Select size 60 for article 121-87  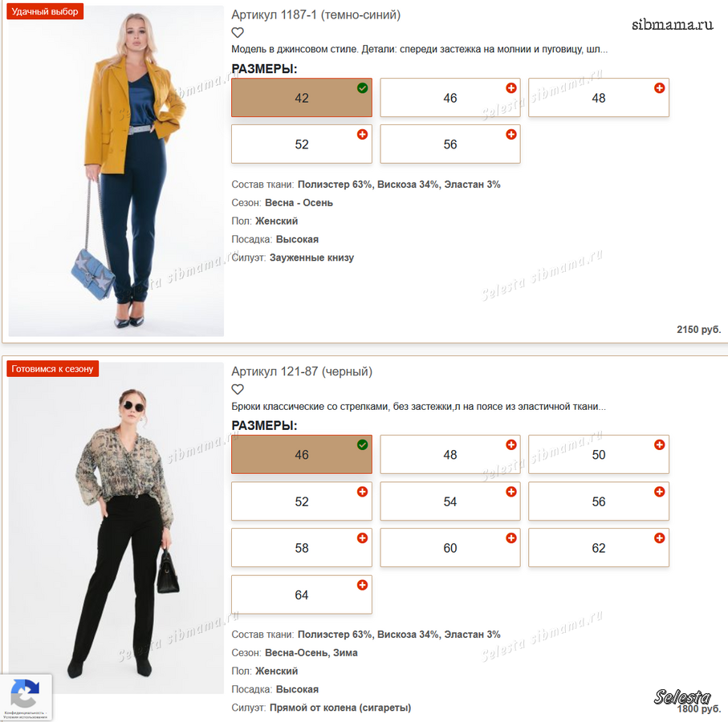coord(450,548)
